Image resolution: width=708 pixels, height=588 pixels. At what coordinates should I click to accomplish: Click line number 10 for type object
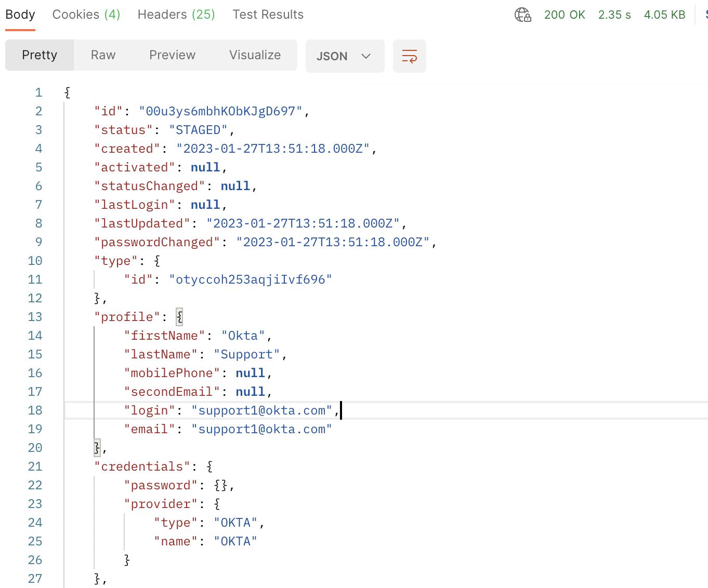(x=35, y=261)
